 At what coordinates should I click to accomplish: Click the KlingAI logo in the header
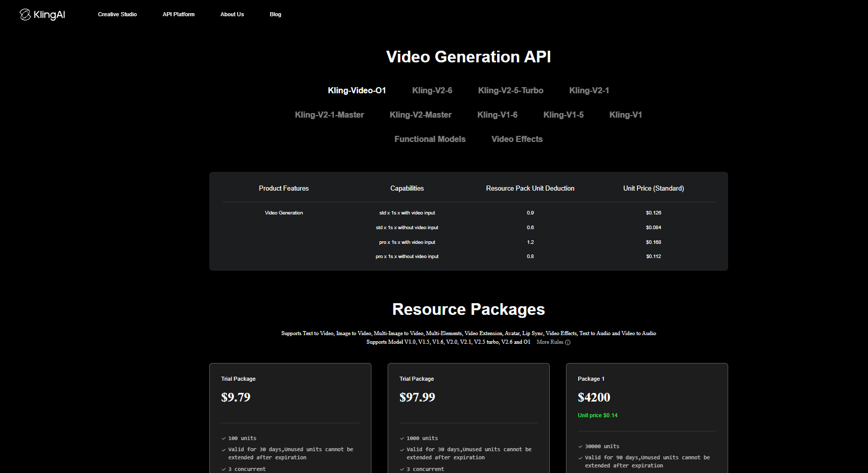43,15
